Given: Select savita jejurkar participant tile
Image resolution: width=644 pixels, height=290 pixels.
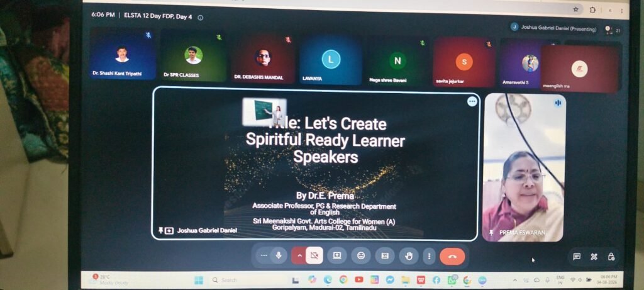Looking at the screenshot, I should (x=464, y=62).
